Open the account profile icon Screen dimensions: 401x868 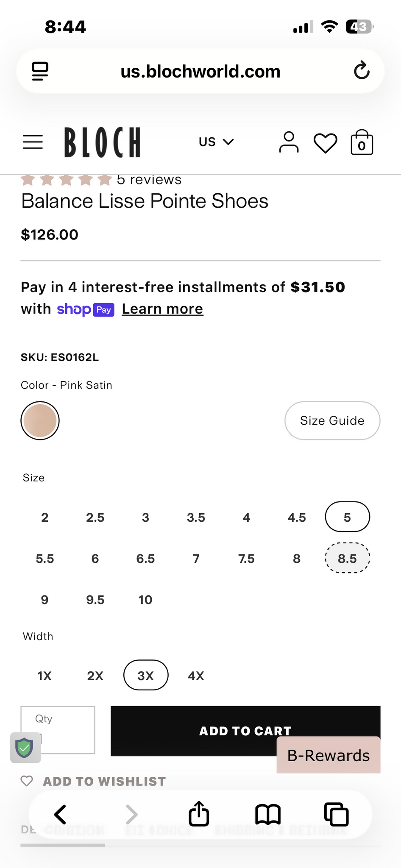pyautogui.click(x=289, y=142)
